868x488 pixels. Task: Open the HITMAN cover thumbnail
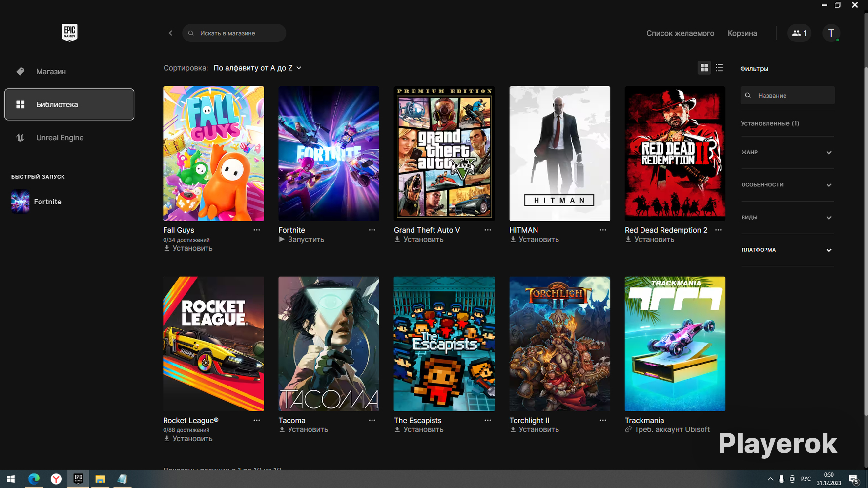click(x=559, y=154)
